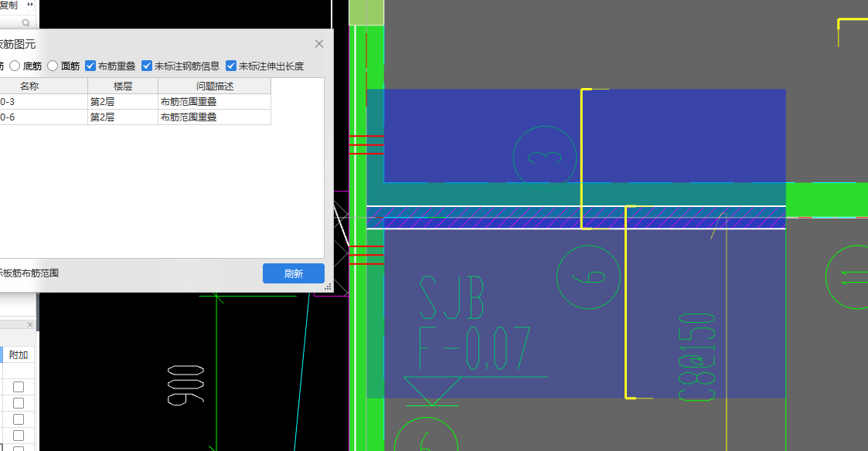Close the small panel above 附加
Screen dimensions: 868x451
pos(30,324)
